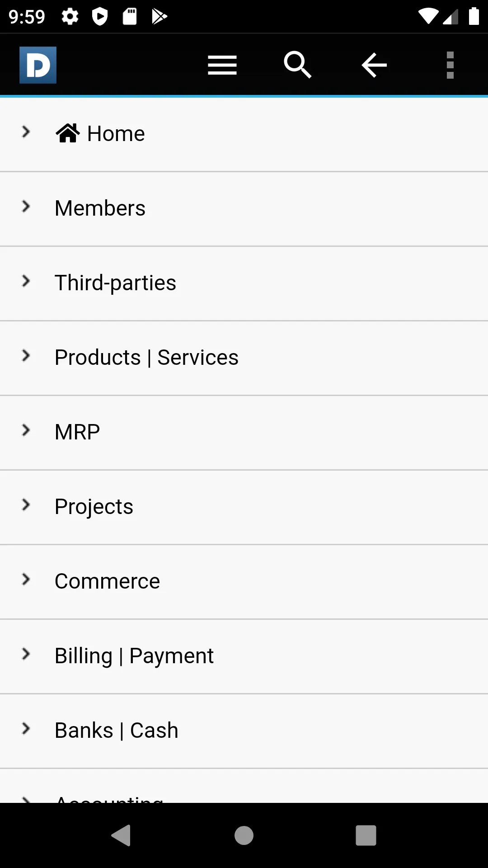Tap the Android home circle button
This screenshot has width=488, height=868.
[x=244, y=835]
